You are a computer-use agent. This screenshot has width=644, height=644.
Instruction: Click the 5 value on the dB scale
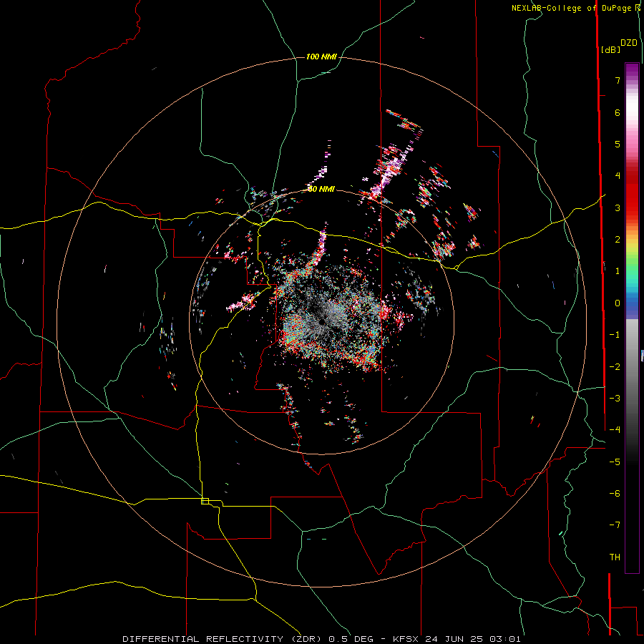[x=618, y=144]
